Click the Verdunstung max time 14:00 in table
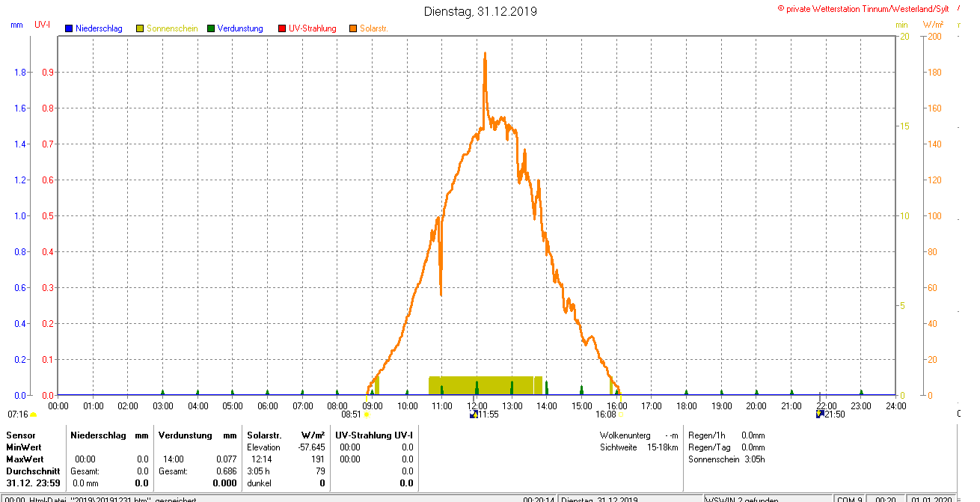The image size is (980, 502). (x=174, y=459)
